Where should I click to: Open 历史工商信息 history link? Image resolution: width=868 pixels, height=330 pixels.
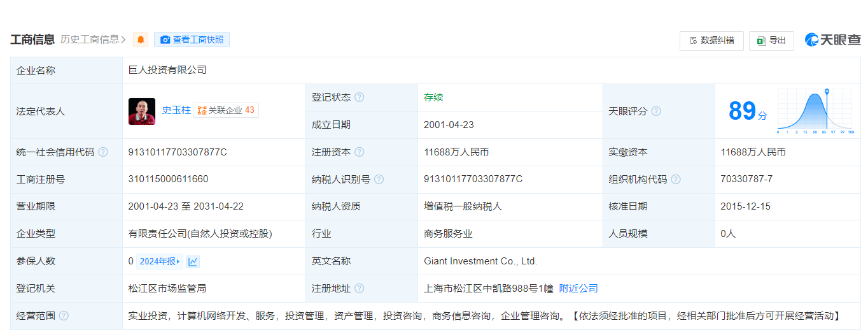tap(93, 39)
